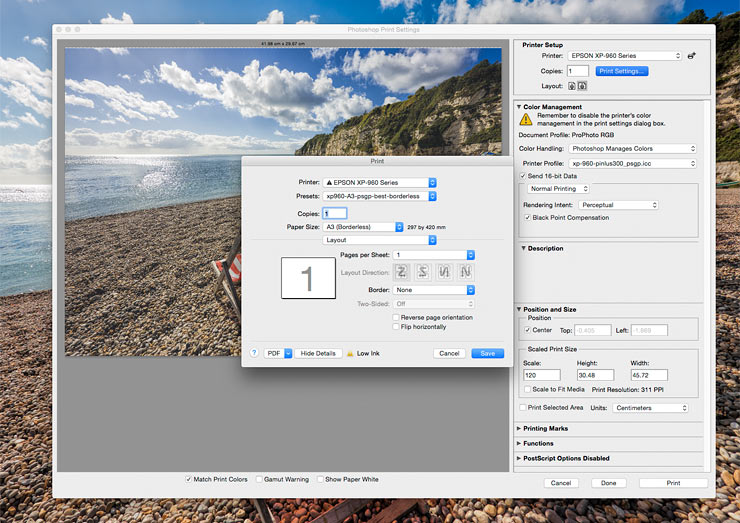Screen dimensions: 740x523
Task: Open Pages per Sheet dropdown
Action: (x=434, y=255)
